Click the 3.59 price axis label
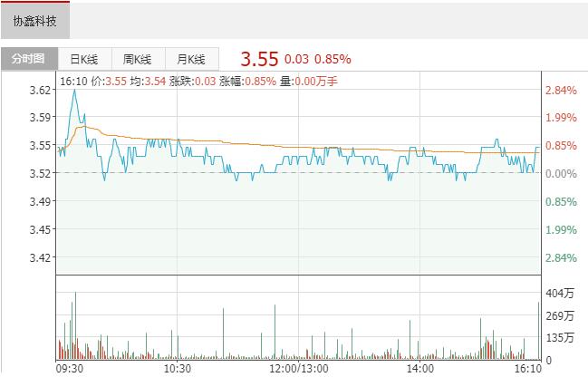This screenshot has width=588, height=377. 40,118
